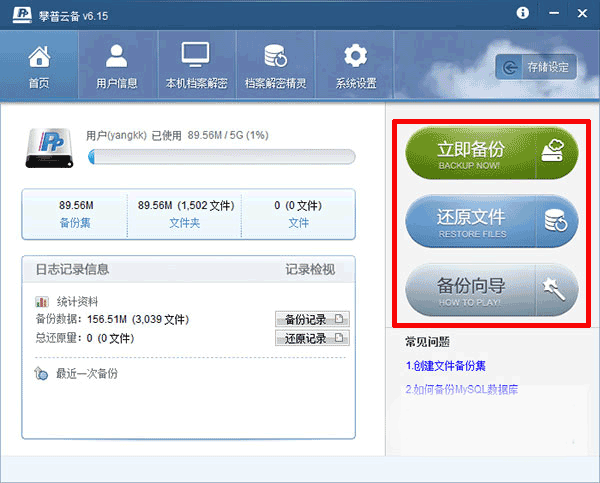Open 系统设置 gear icon

click(x=355, y=56)
